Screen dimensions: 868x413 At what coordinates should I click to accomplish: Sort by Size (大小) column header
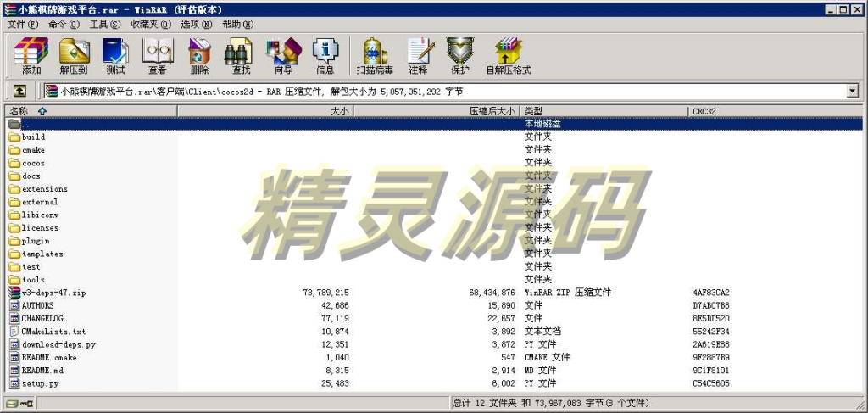264,111
